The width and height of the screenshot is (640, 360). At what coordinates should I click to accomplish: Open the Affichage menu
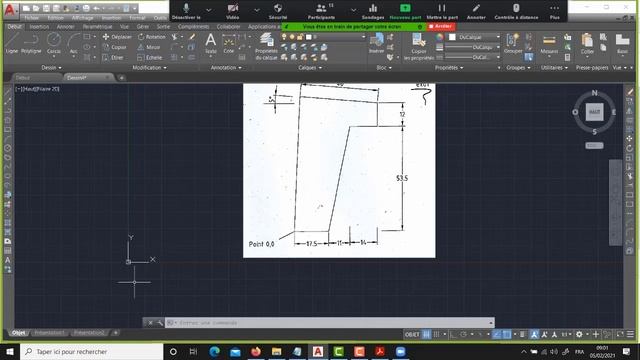tap(82, 18)
